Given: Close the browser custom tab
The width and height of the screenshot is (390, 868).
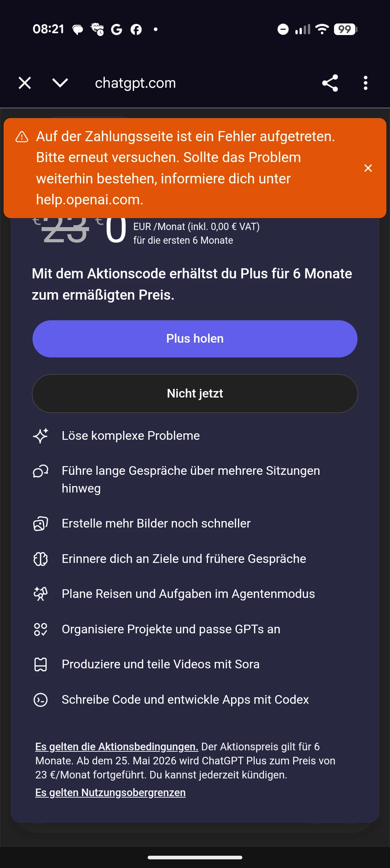Looking at the screenshot, I should click(x=25, y=83).
